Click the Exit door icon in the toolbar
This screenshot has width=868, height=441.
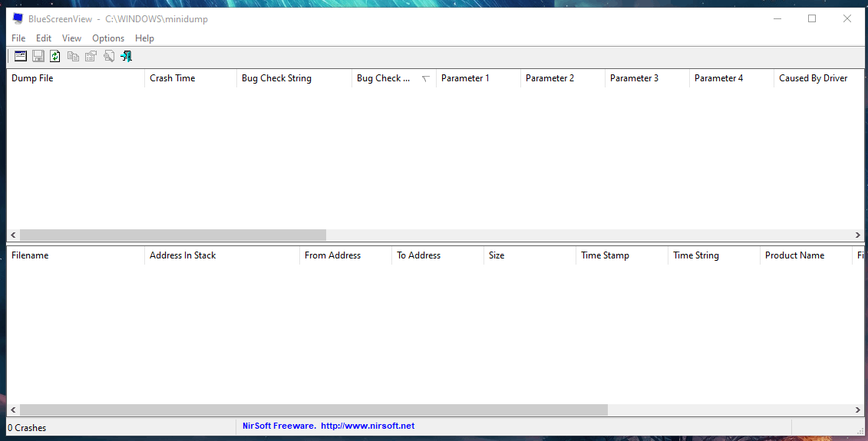[126, 56]
